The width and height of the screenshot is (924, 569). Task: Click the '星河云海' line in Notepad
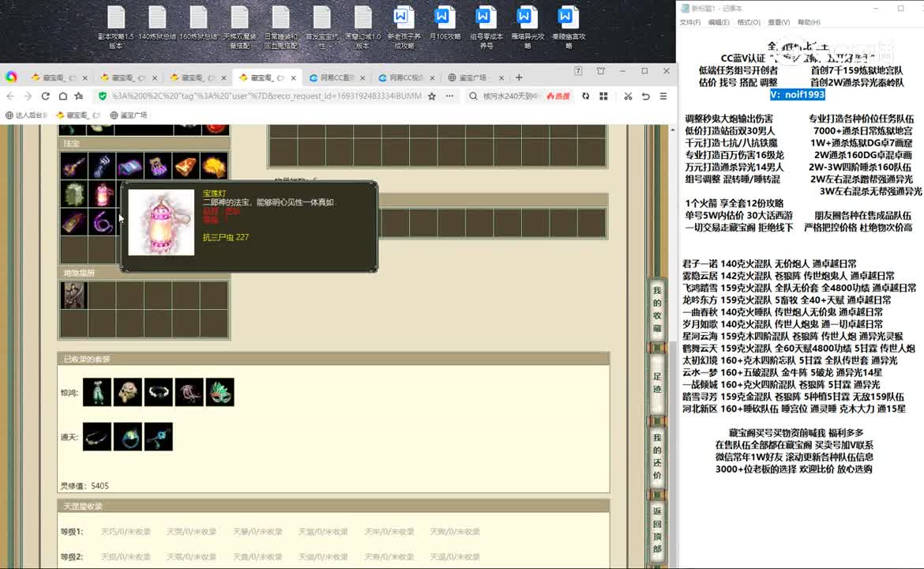793,336
